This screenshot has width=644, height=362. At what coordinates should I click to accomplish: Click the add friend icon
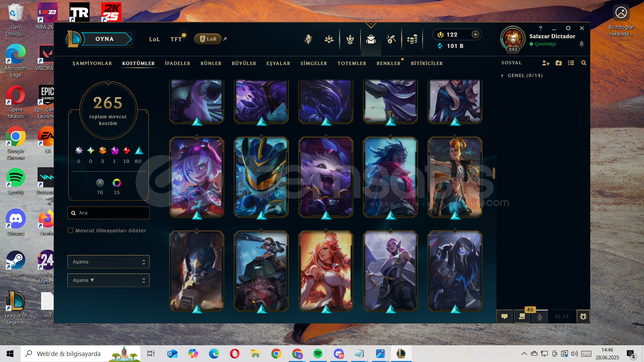[546, 63]
